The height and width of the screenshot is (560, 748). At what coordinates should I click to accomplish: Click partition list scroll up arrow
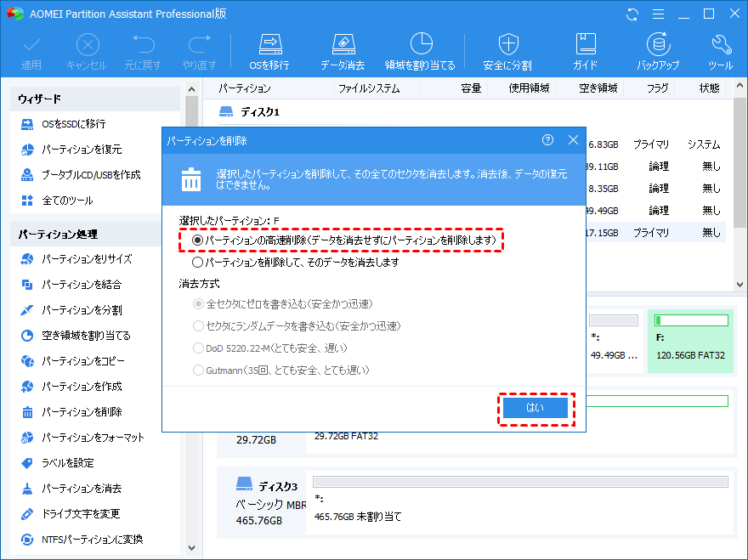739,86
